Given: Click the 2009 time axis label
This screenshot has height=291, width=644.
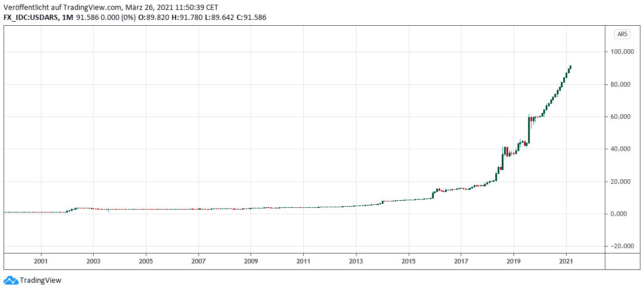Looking at the screenshot, I should pos(251,261).
